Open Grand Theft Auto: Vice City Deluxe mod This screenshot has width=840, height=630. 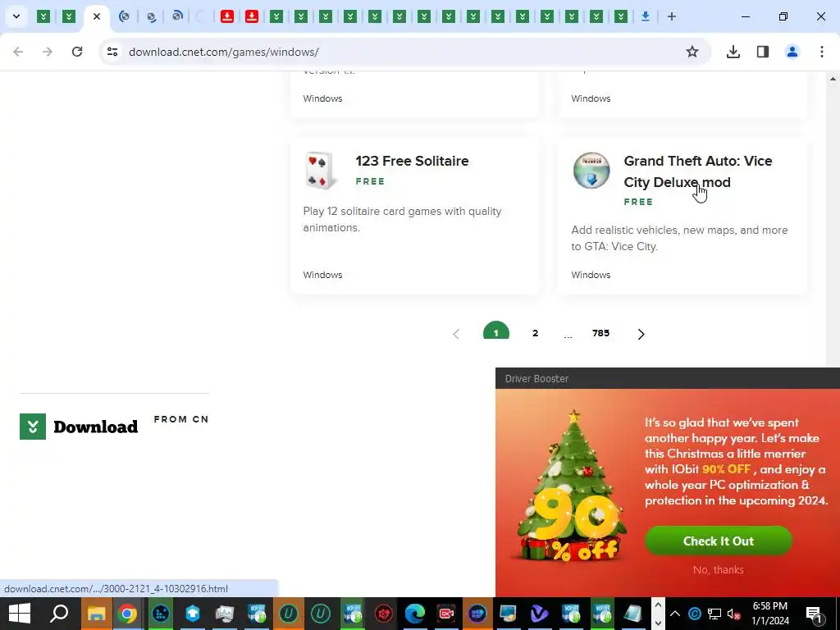[x=698, y=171]
